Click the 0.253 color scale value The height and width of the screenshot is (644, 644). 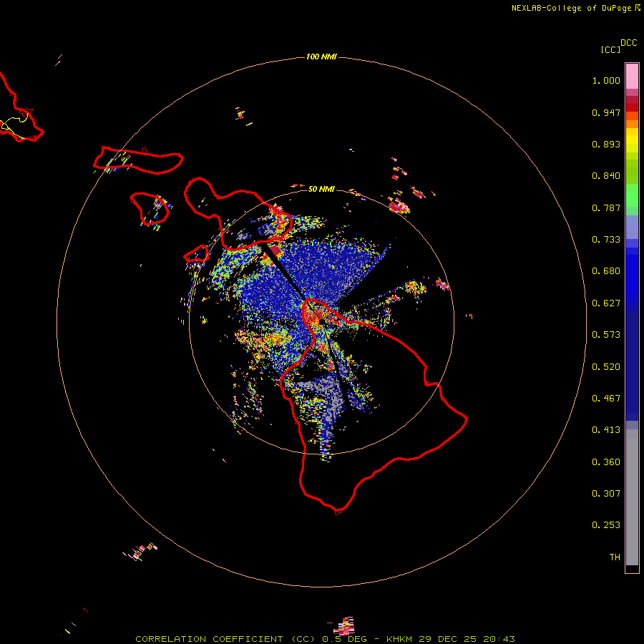[x=606, y=525]
